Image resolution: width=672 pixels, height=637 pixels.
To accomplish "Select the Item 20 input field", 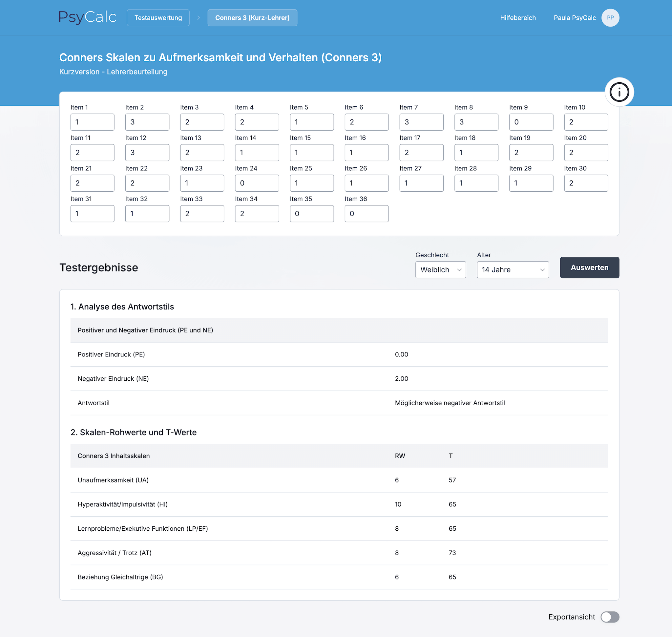I will (x=586, y=153).
